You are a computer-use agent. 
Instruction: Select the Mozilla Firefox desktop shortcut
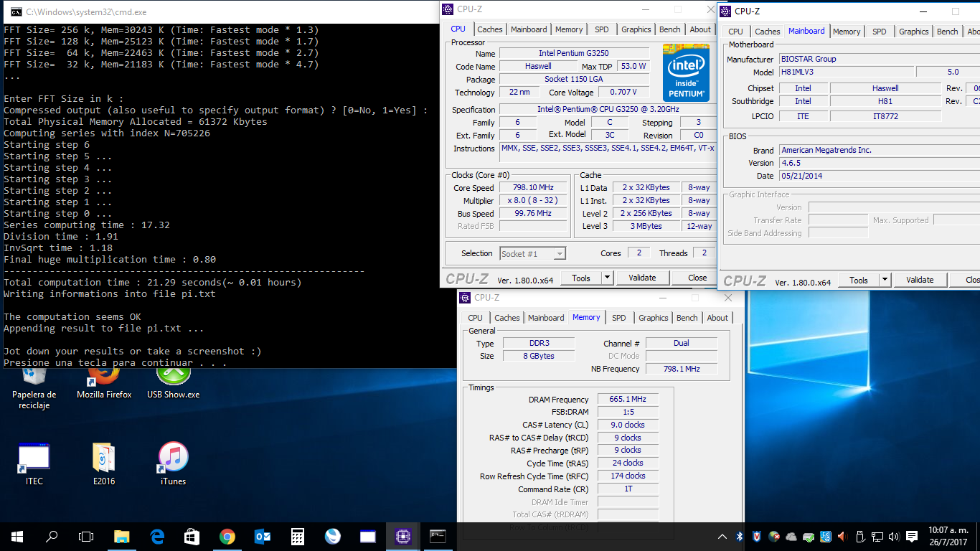coord(104,382)
